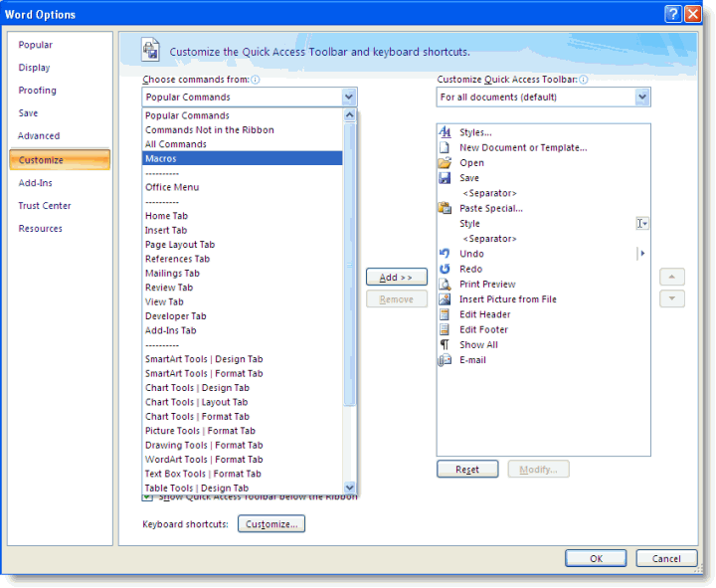Select the Customize options category
The height and width of the screenshot is (588, 716).
[x=60, y=160]
